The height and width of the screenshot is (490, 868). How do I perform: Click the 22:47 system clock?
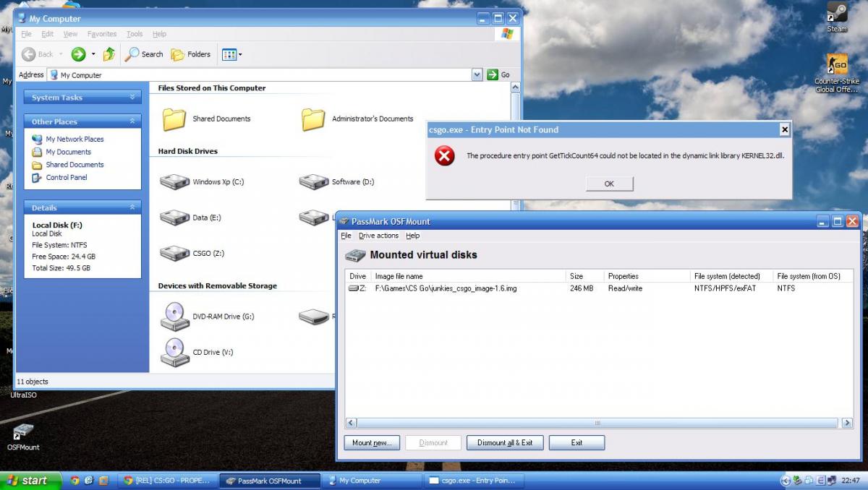(851, 481)
